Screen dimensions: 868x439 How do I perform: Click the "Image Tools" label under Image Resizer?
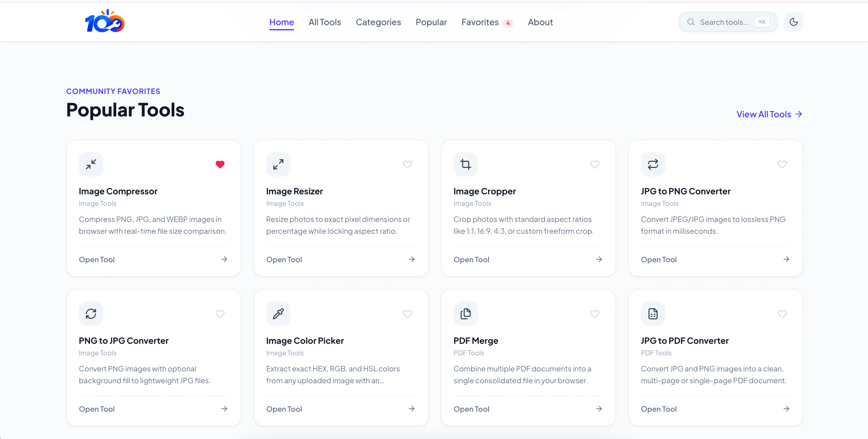coord(285,203)
